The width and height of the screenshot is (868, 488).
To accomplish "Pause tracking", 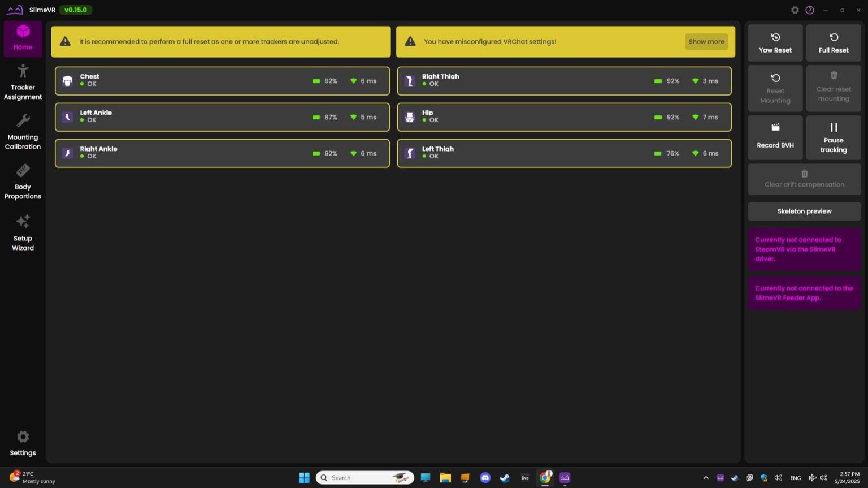I will pyautogui.click(x=834, y=137).
